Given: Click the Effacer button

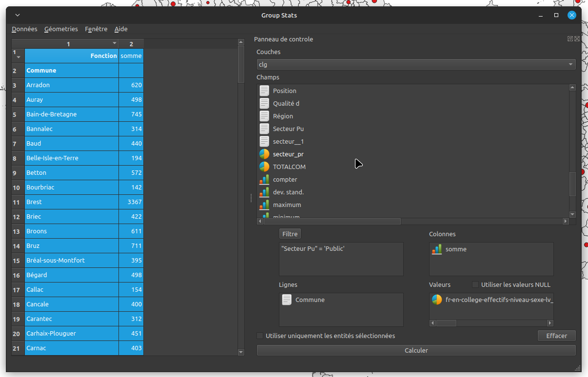Looking at the screenshot, I should 556,336.
